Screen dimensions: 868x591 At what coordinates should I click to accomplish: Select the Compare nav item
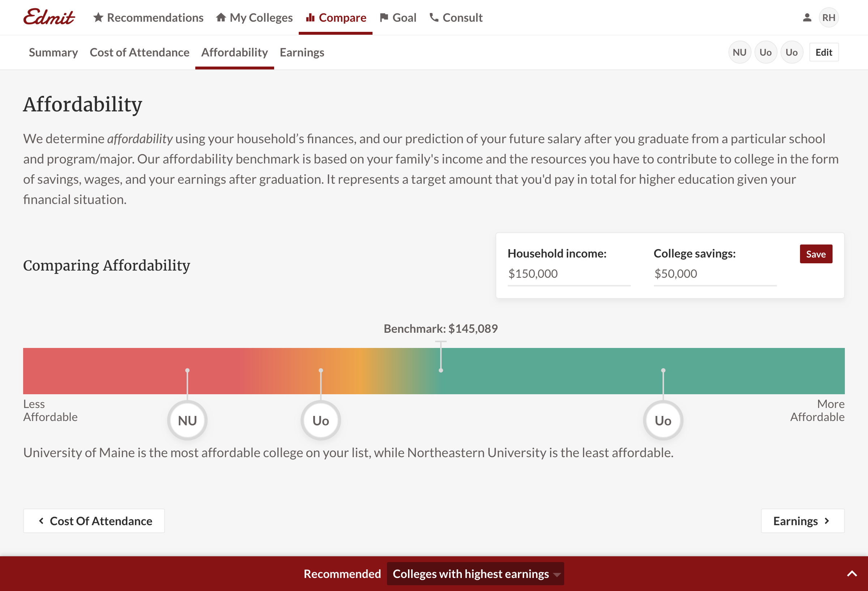336,18
